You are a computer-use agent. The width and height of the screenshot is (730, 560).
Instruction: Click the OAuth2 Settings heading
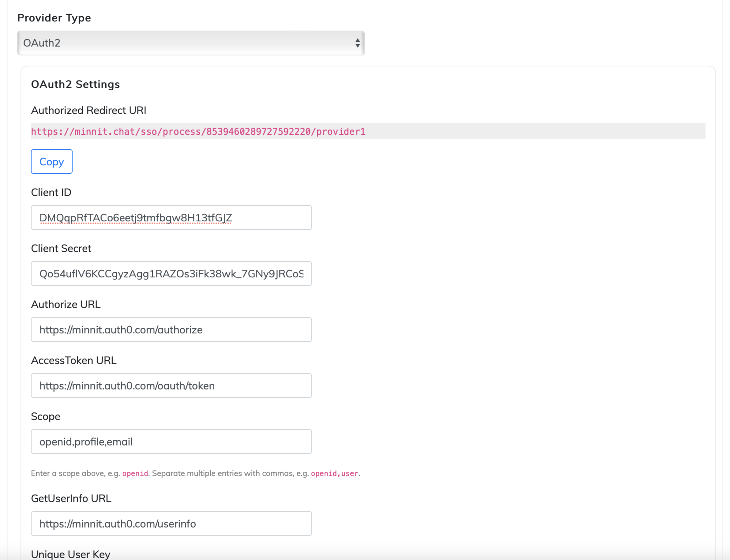coord(75,84)
